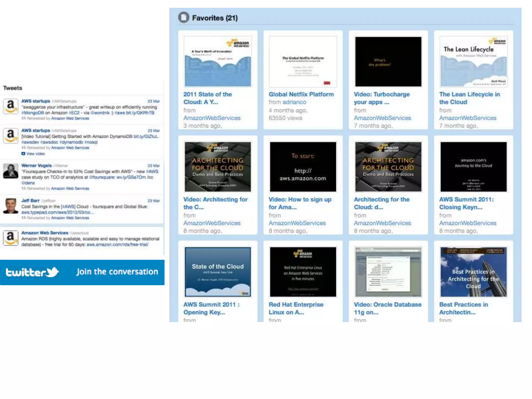Click AmazonWebServices author under 2011 State of the Cloud
The image size is (532, 399).
(x=212, y=118)
